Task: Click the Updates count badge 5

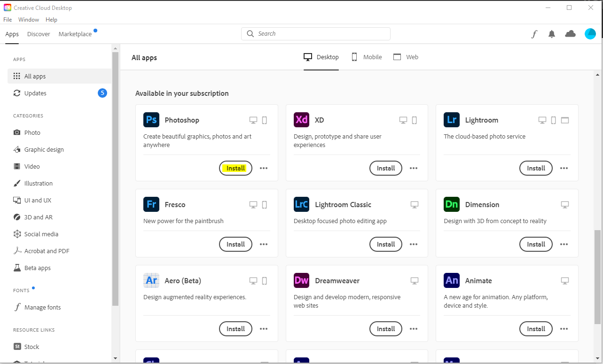Action: [102, 93]
